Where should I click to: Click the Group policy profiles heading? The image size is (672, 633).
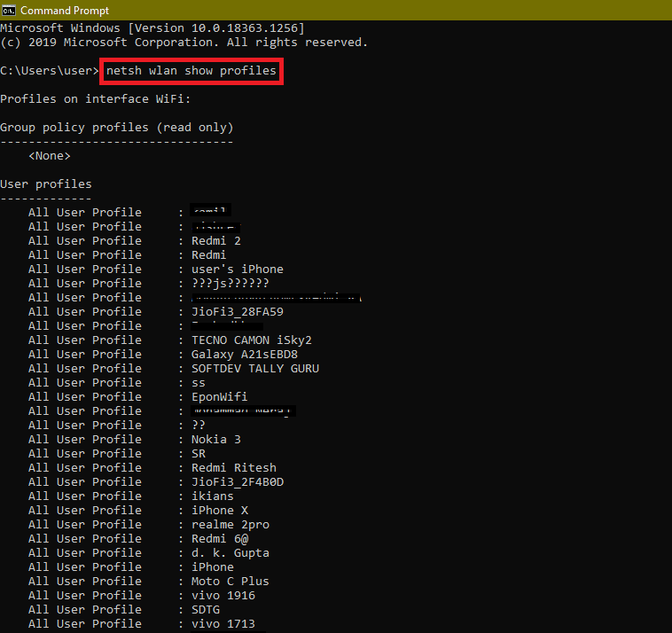[116, 128]
